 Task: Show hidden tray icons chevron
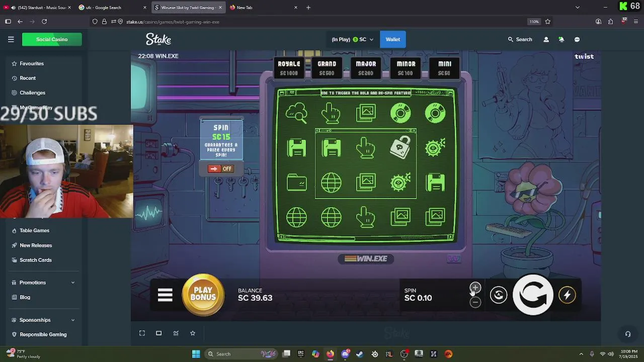point(581,354)
